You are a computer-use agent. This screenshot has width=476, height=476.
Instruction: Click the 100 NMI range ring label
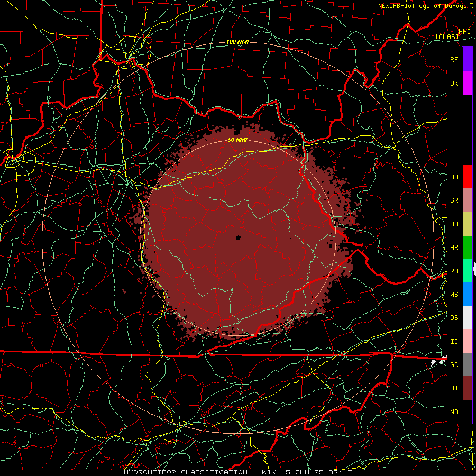[237, 42]
